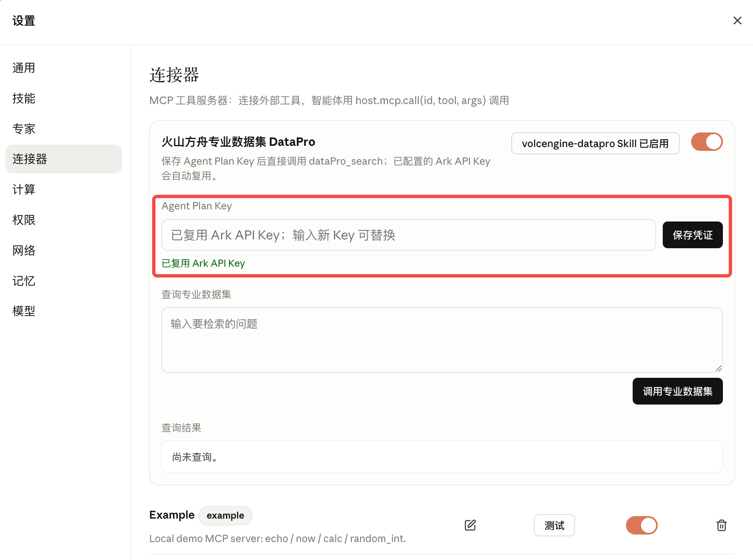The height and width of the screenshot is (560, 753).
Task: Disable the Example MCP server toggle
Action: click(x=642, y=525)
